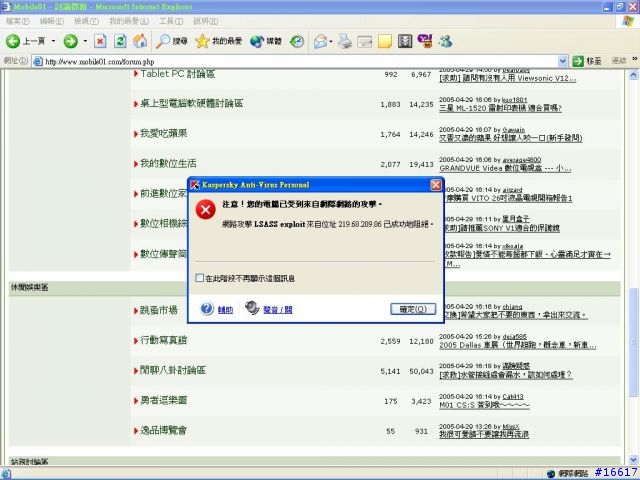Viewport: 640px width, 480px height.
Task: Click the page scrollbar down arrow
Action: [633, 460]
